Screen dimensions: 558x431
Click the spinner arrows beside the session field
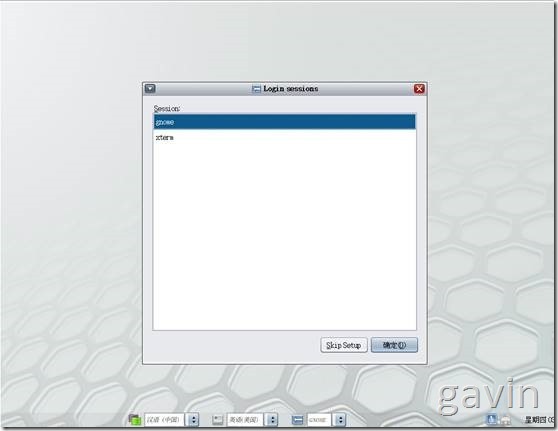coord(340,420)
